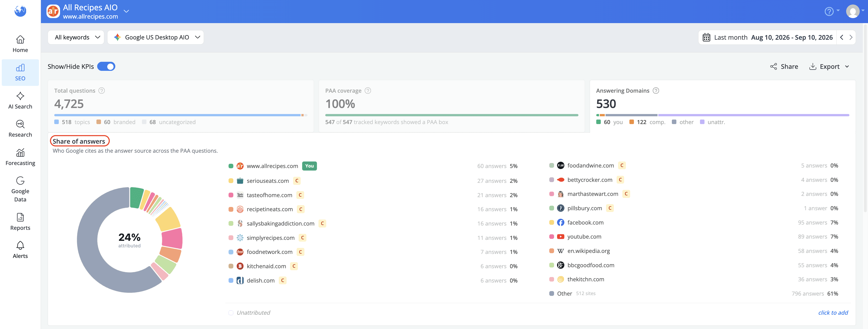
Task: Open the pillsbury.com domain row
Action: pos(693,208)
